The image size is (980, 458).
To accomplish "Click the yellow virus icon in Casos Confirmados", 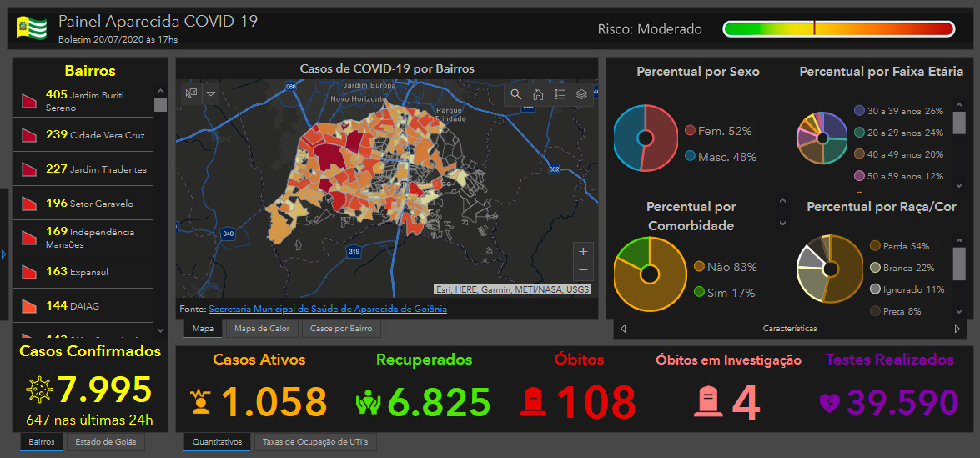I will pyautogui.click(x=38, y=390).
